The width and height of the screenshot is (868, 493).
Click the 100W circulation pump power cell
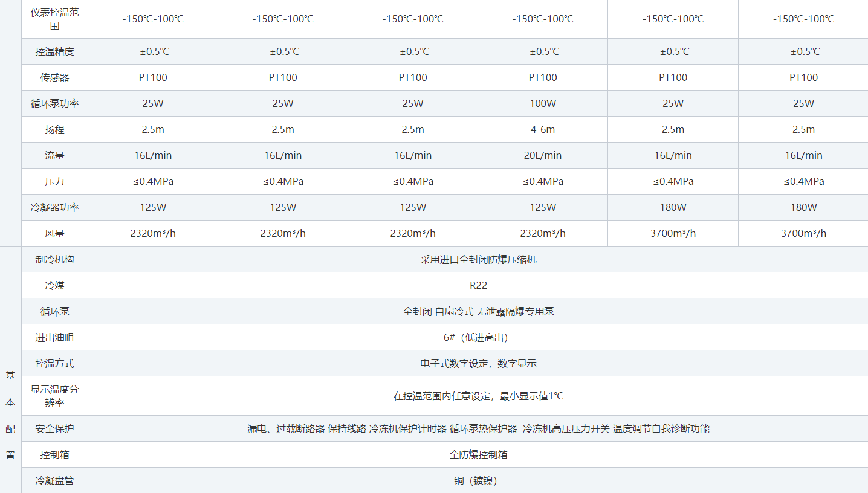[542, 103]
